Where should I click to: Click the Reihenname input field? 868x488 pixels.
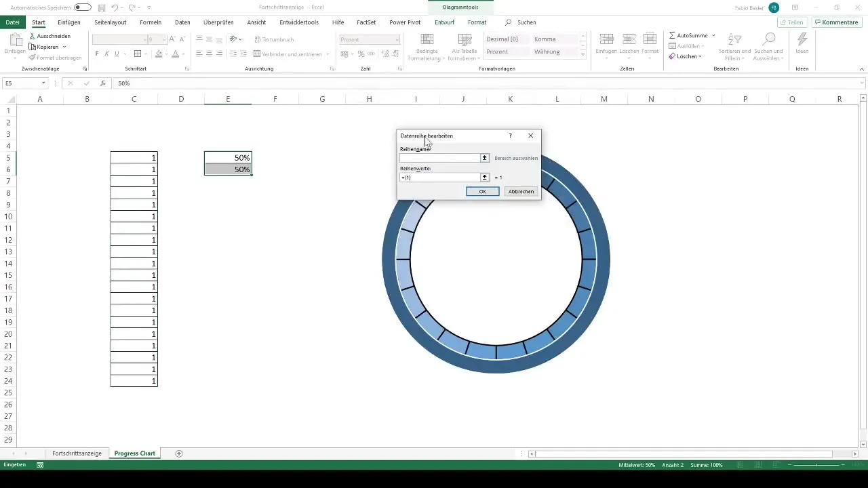pyautogui.click(x=439, y=158)
